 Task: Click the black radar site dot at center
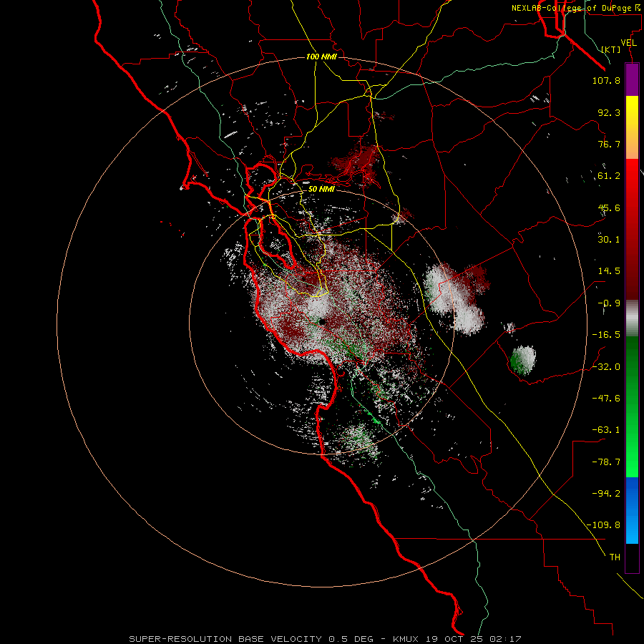323,322
